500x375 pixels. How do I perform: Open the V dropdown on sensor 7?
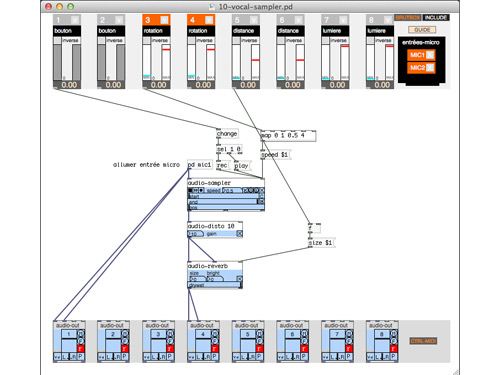(343, 20)
